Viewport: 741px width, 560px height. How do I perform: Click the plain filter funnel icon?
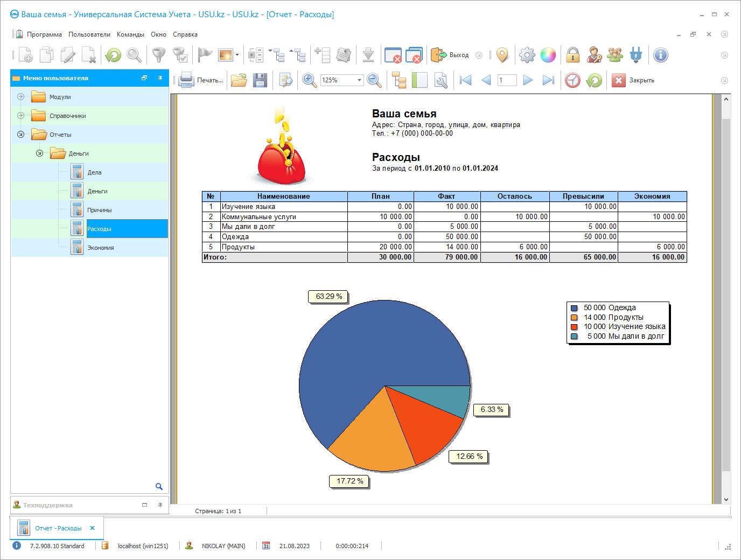pos(159,55)
